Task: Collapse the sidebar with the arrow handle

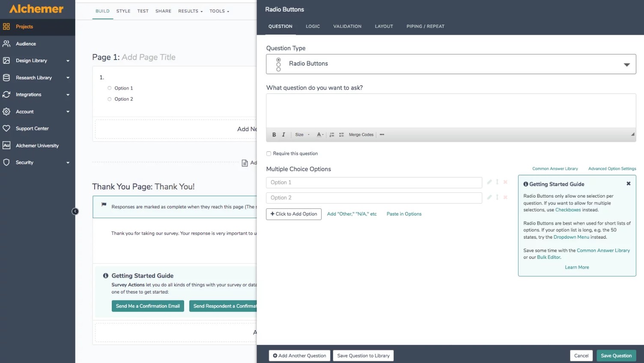Action: click(x=75, y=211)
